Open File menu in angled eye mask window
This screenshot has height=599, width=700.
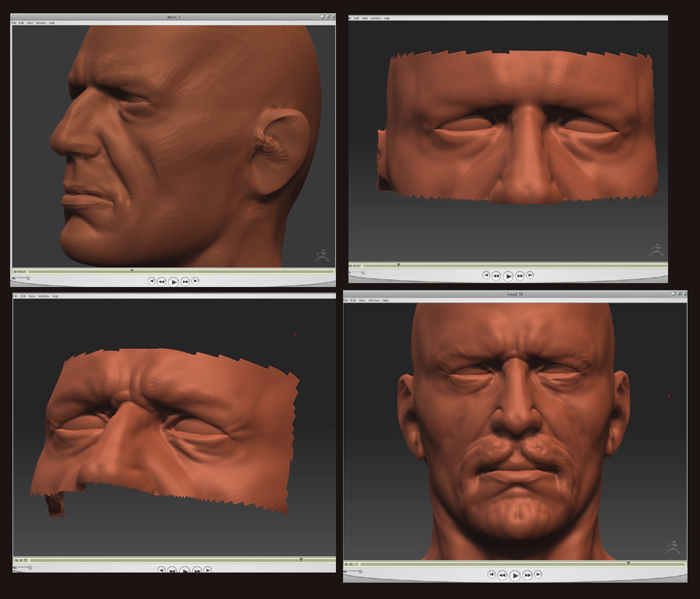[16, 296]
